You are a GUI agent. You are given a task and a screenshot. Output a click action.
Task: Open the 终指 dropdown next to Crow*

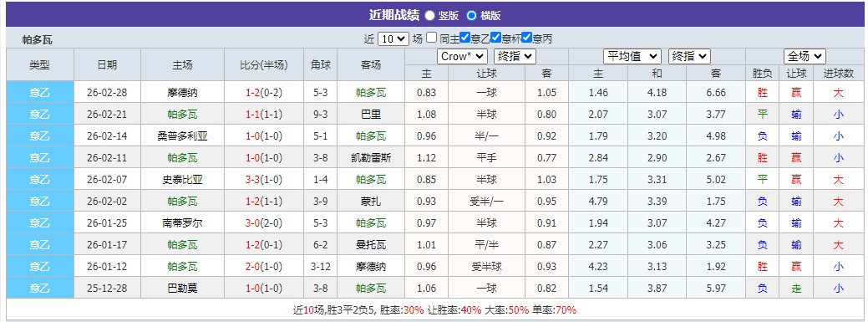515,57
